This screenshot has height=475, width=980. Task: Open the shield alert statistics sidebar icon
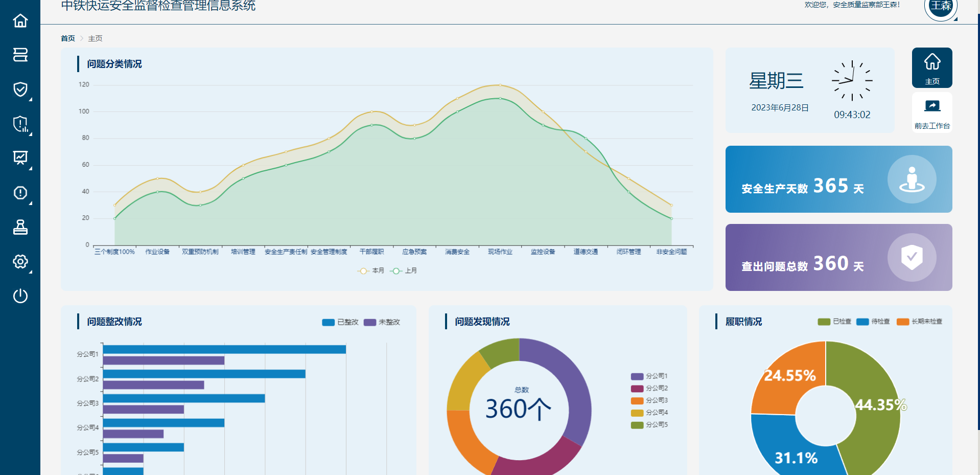pyautogui.click(x=20, y=124)
